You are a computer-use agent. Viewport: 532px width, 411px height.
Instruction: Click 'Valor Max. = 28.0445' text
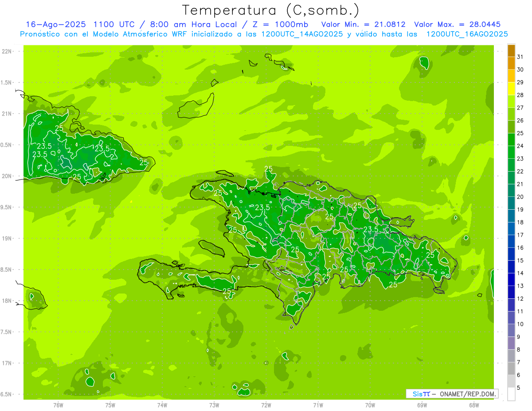tap(457, 24)
